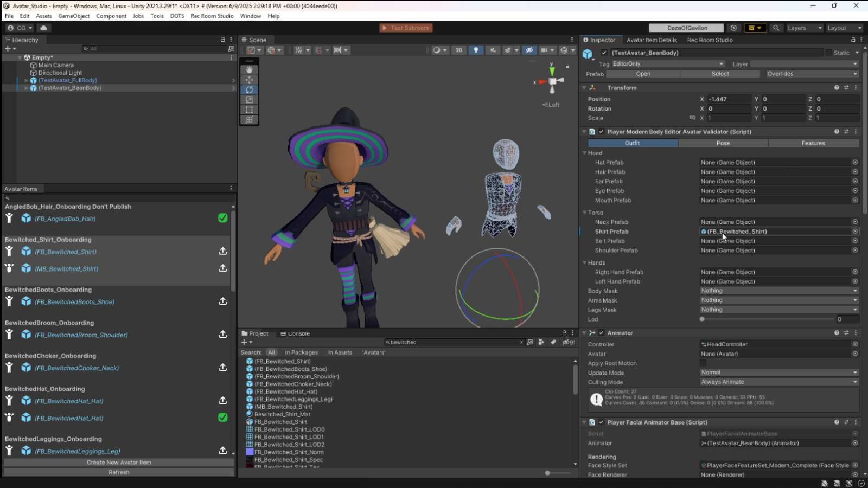Click the Project search field with bewitched

454,342
